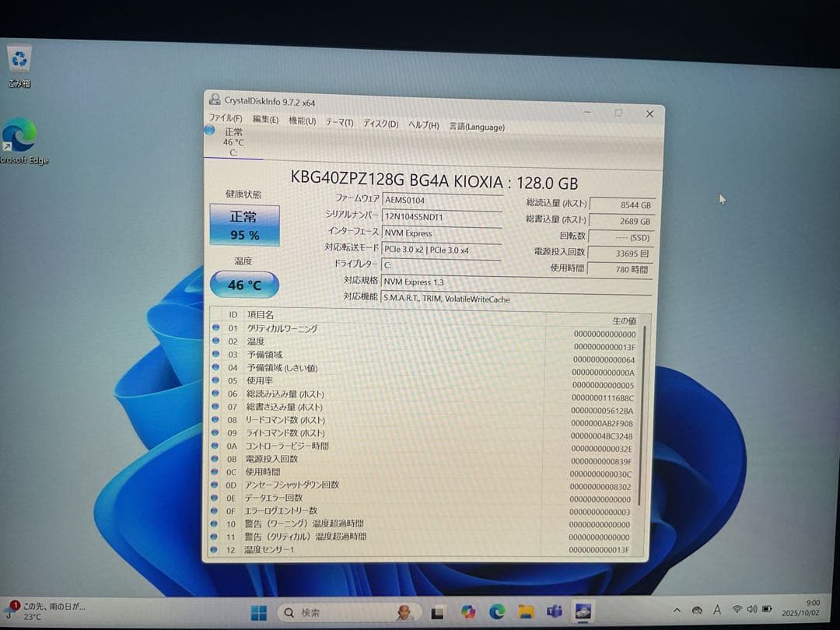Click the Windows Start button
Image resolution: width=840 pixels, height=630 pixels.
click(259, 612)
